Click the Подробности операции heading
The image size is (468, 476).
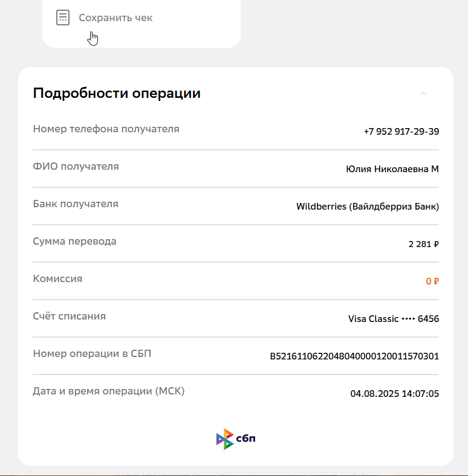point(117,93)
